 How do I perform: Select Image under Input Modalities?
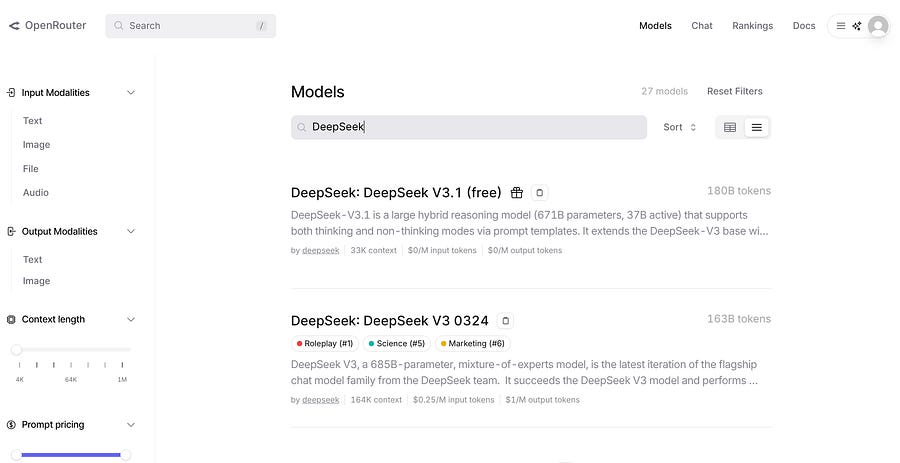click(x=36, y=145)
